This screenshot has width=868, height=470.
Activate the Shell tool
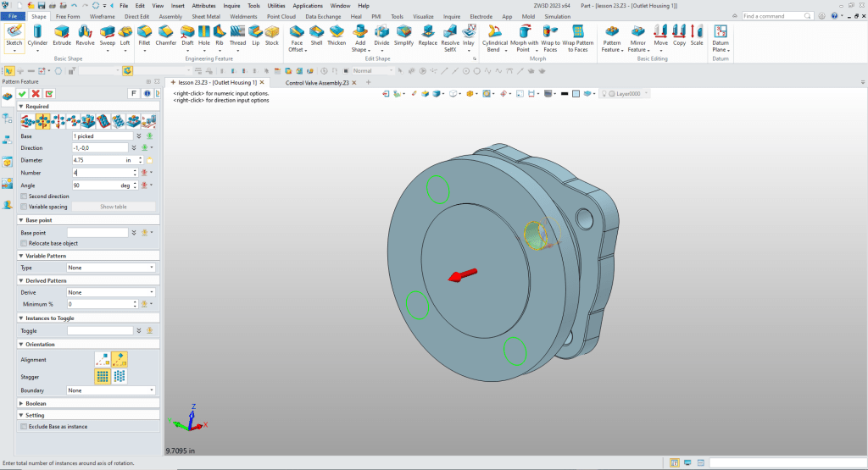click(316, 34)
